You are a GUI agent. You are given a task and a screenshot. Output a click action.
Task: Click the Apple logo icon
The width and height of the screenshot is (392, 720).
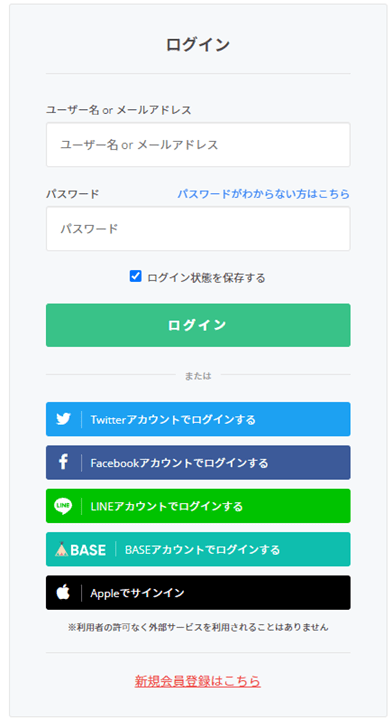pos(63,592)
